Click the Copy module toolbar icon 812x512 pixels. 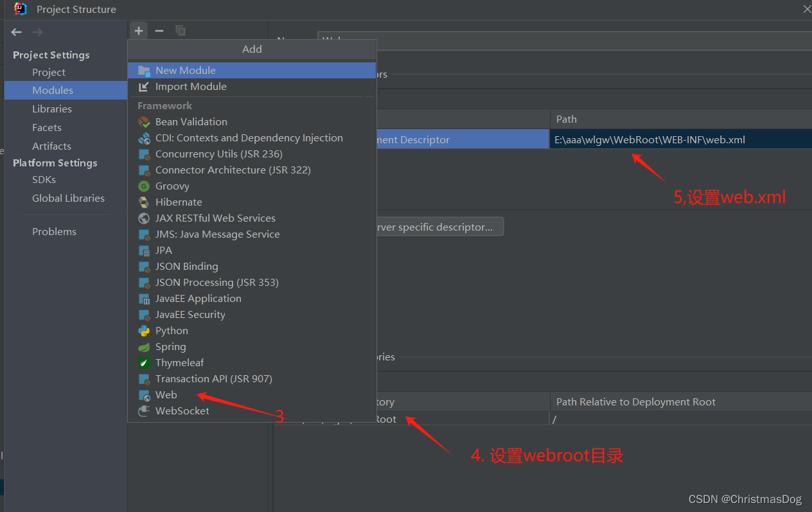pos(180,30)
